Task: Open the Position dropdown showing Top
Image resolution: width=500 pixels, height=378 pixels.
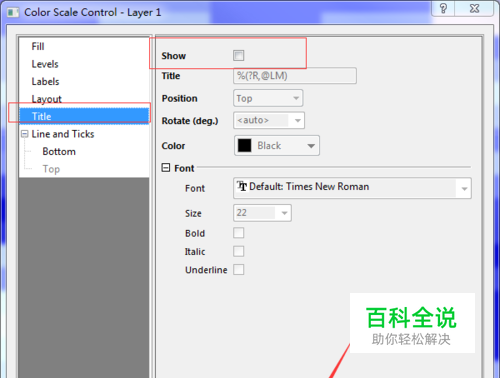Action: 268,98
